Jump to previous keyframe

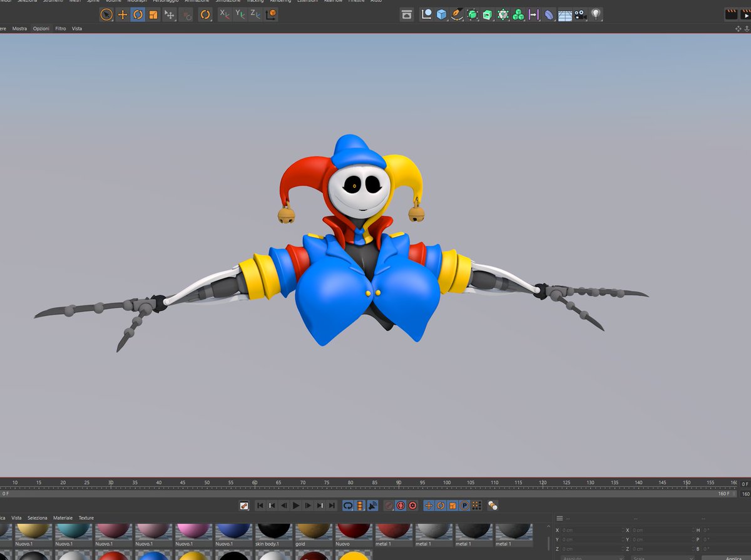272,506
